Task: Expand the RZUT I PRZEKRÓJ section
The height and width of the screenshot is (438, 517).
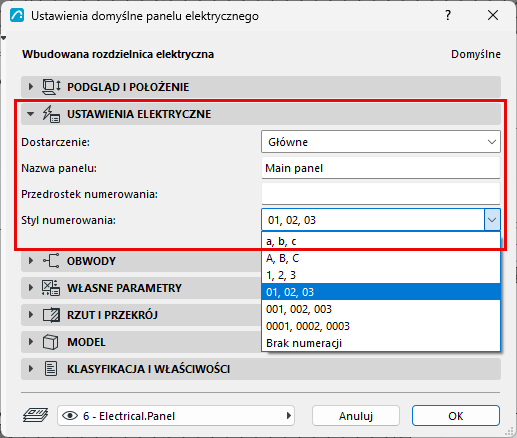Action: (31, 315)
